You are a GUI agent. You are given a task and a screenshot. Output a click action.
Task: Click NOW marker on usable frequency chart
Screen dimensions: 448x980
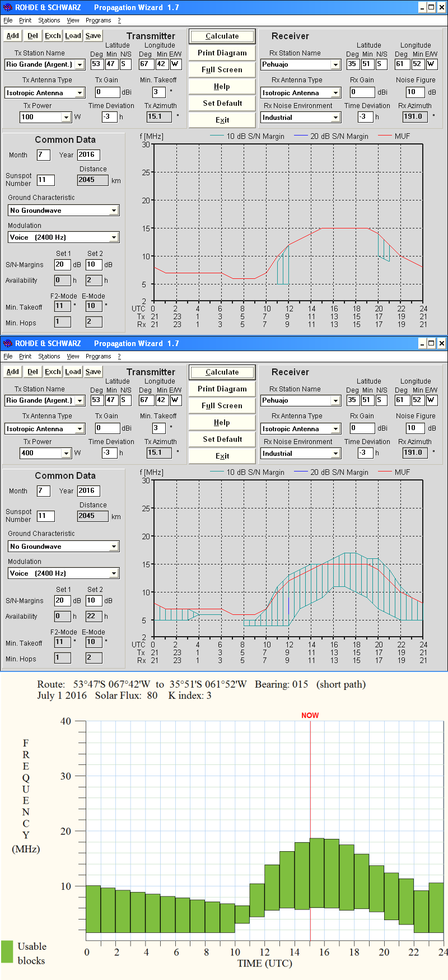(x=310, y=716)
